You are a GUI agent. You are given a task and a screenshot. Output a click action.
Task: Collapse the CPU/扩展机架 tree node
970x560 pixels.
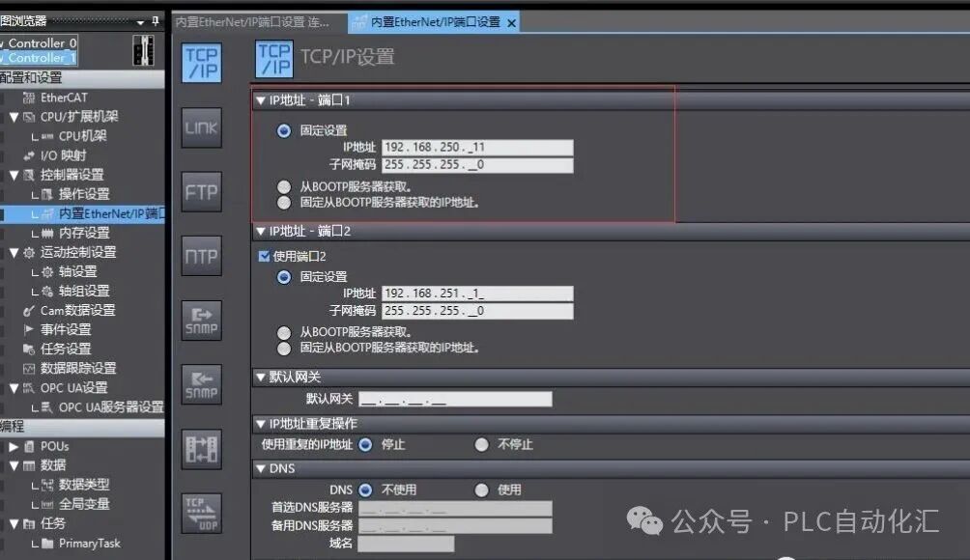tap(14, 117)
